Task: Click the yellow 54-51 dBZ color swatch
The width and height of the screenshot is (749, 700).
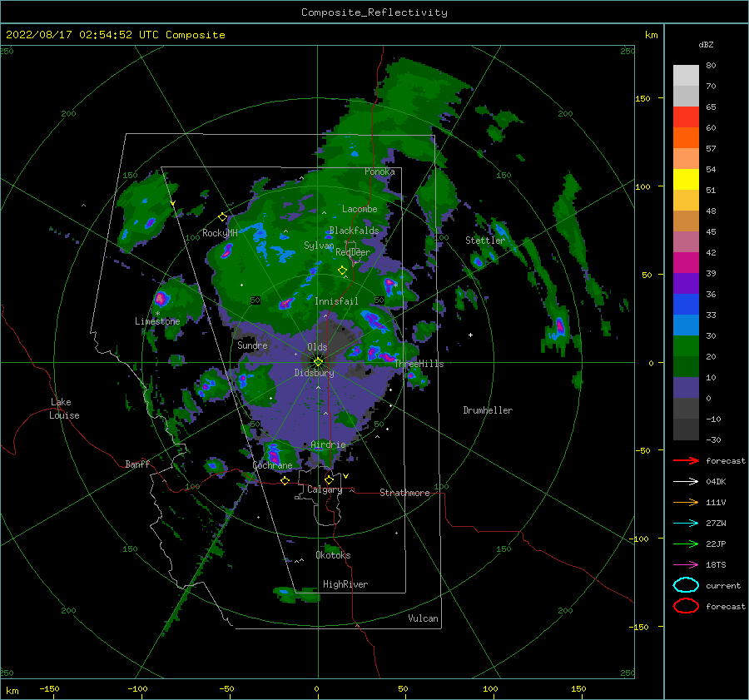Action: (x=686, y=180)
